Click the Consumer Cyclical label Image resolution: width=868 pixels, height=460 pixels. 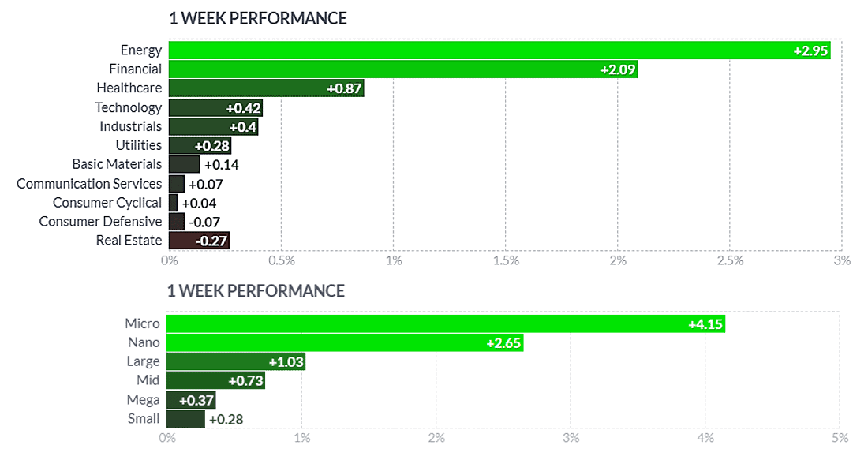click(107, 203)
